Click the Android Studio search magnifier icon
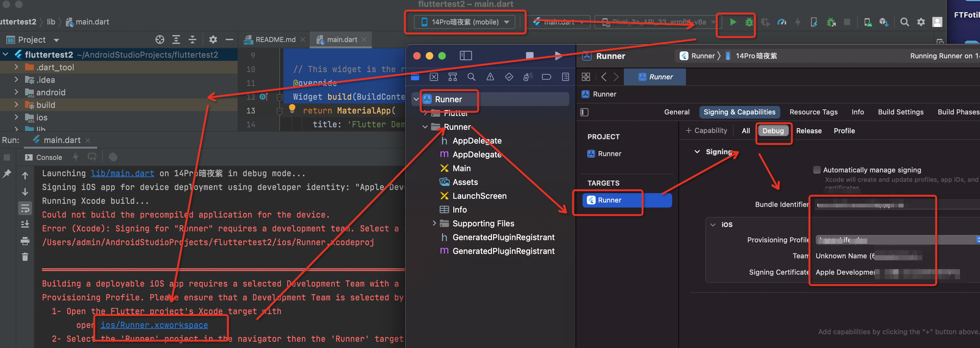The image size is (980, 348). pos(904,22)
